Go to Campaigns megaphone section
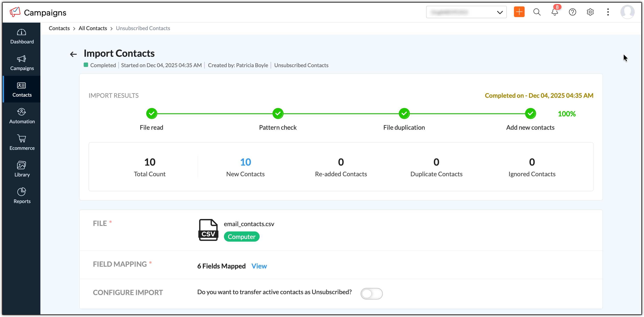The height and width of the screenshot is (317, 644). pyautogui.click(x=22, y=63)
